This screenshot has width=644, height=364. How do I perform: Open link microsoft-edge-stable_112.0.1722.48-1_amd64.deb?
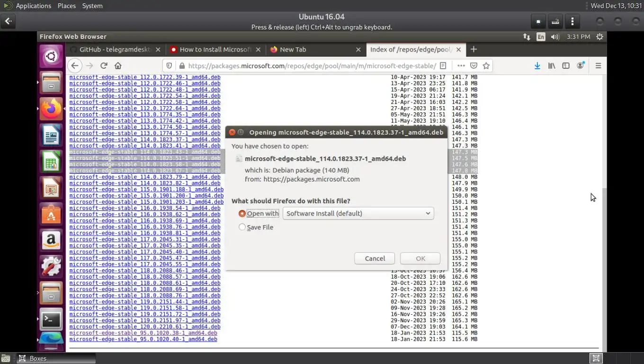pos(145,89)
